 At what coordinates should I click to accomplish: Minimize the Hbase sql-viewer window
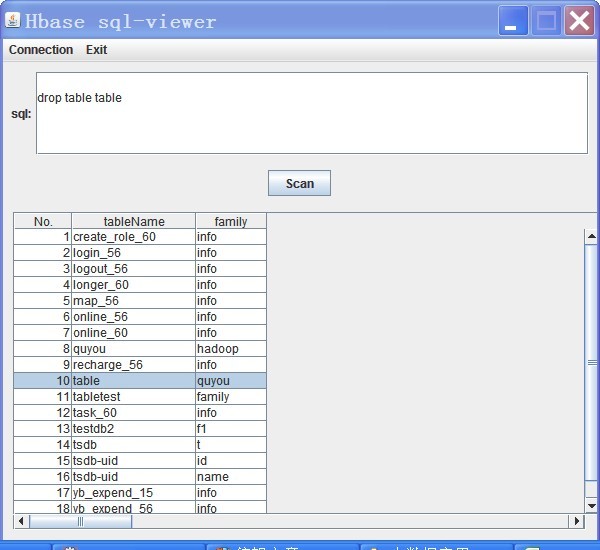coord(513,21)
